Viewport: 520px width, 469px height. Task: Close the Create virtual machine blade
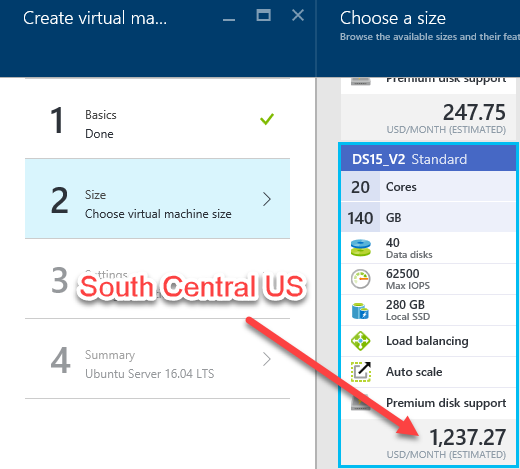coord(298,15)
